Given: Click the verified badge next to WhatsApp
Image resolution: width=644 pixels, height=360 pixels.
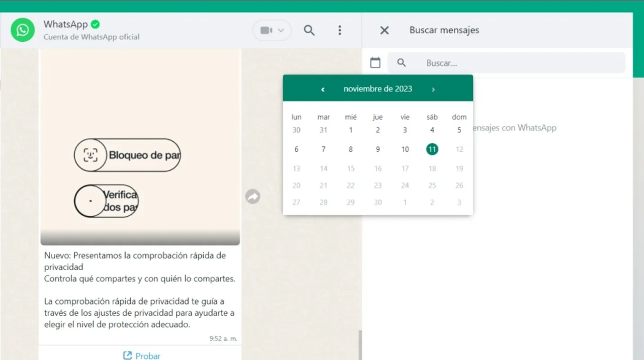Looking at the screenshot, I should click(x=95, y=24).
